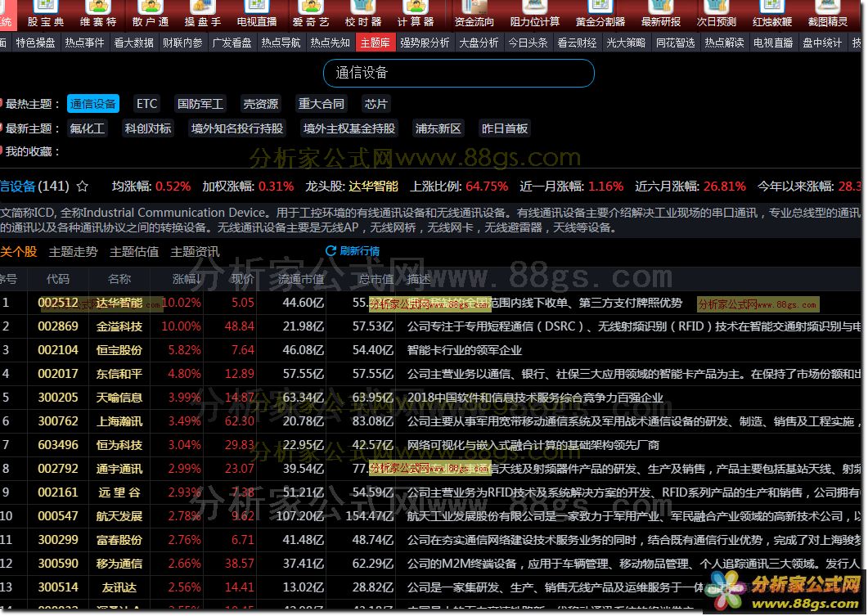Open the 今日头条 tab
Image resolution: width=868 pixels, height=616 pixels.
click(x=528, y=43)
